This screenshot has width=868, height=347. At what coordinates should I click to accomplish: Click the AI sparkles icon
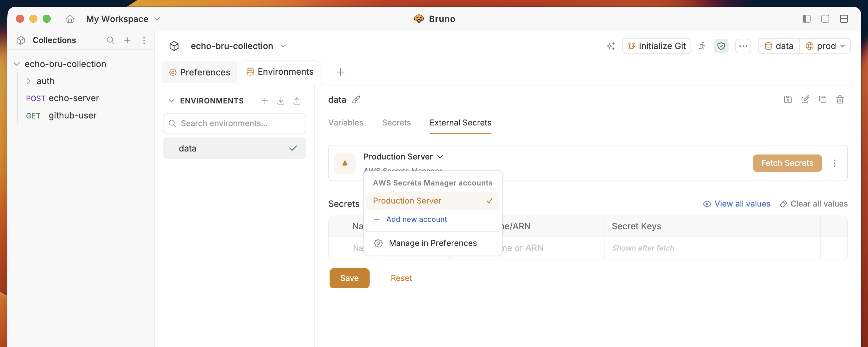click(610, 46)
